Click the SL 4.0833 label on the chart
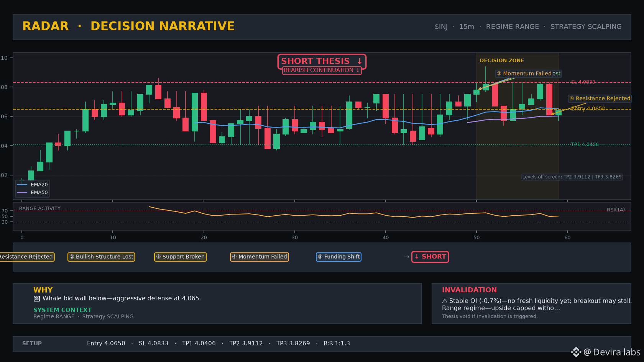Image resolution: width=644 pixels, height=362 pixels. pyautogui.click(x=583, y=82)
